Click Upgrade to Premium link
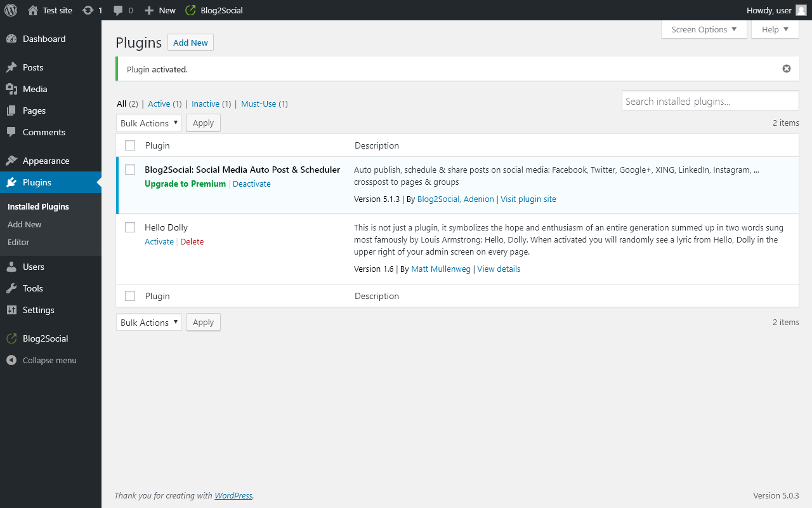812x508 pixels. click(x=185, y=184)
